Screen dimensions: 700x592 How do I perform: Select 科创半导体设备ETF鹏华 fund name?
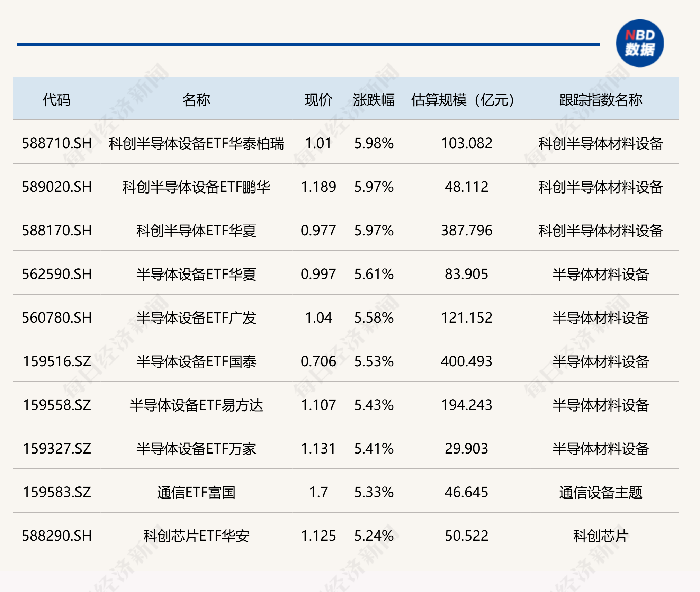point(196,187)
